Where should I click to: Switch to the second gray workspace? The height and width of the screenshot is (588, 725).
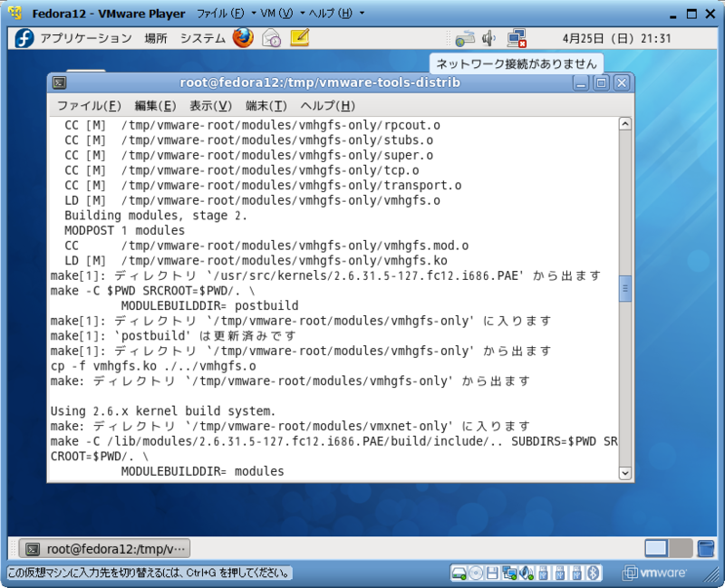click(681, 549)
